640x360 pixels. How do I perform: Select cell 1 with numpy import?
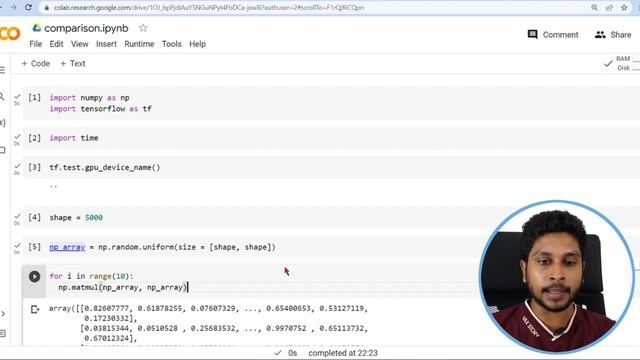[x=331, y=103]
